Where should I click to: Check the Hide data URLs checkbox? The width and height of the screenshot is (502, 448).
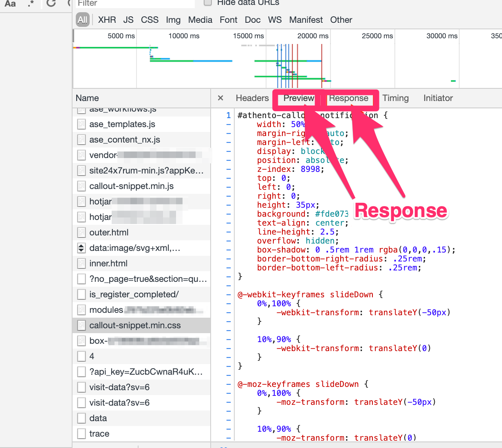(208, 3)
